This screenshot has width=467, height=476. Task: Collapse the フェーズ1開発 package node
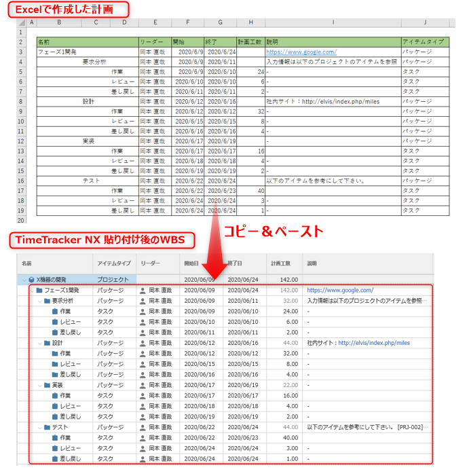coord(32,291)
